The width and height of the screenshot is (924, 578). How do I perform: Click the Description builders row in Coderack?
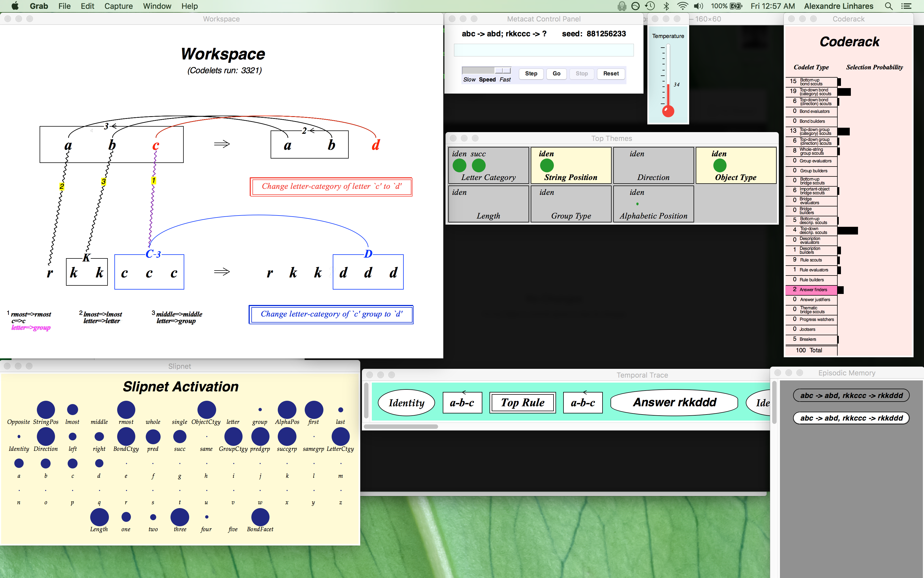click(x=811, y=250)
